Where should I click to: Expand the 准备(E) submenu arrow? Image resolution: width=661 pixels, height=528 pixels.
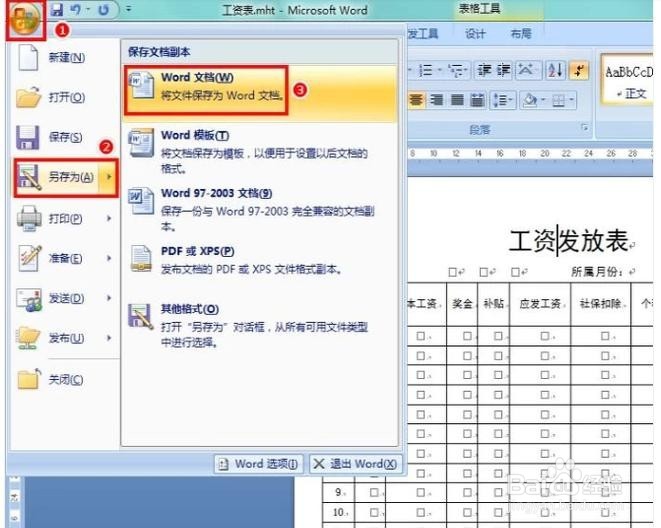[109, 258]
